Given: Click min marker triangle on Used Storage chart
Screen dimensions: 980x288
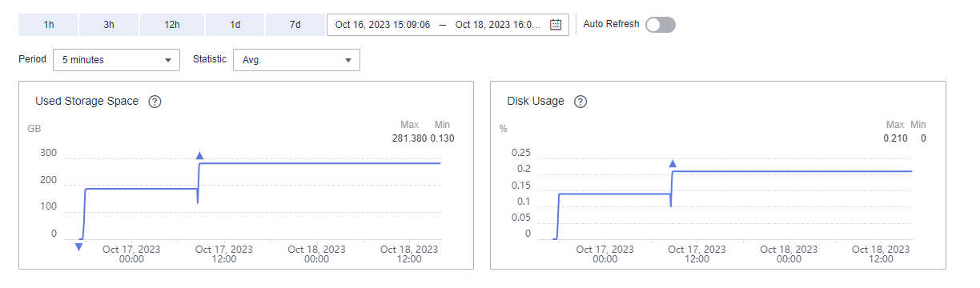Looking at the screenshot, I should (x=78, y=247).
